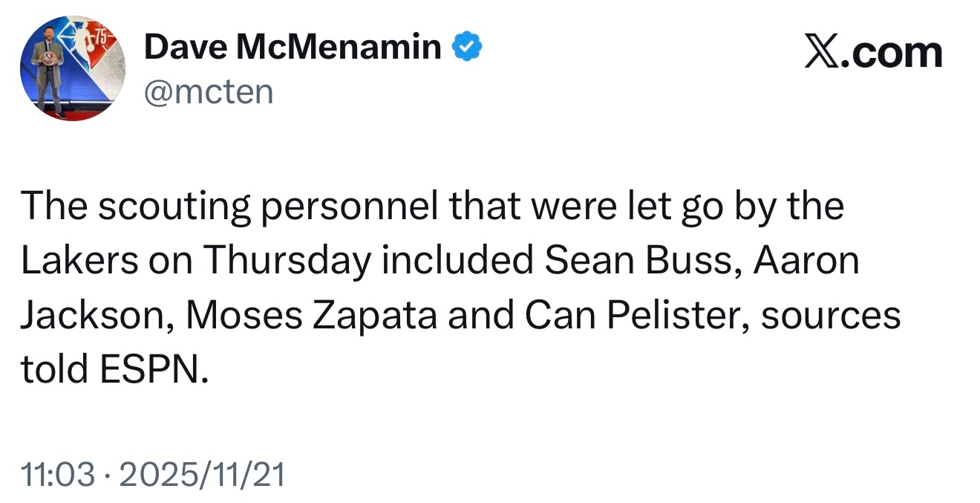Viewport: 980px width, 503px height.
Task: Open the @mcten handle
Action: [209, 92]
